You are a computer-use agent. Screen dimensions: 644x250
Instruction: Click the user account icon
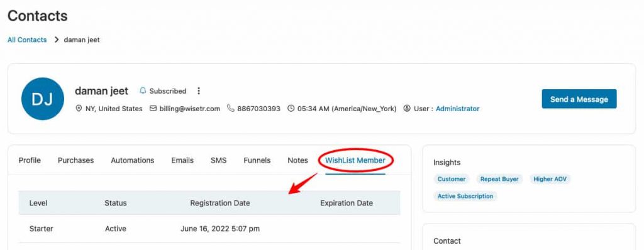[x=407, y=109]
